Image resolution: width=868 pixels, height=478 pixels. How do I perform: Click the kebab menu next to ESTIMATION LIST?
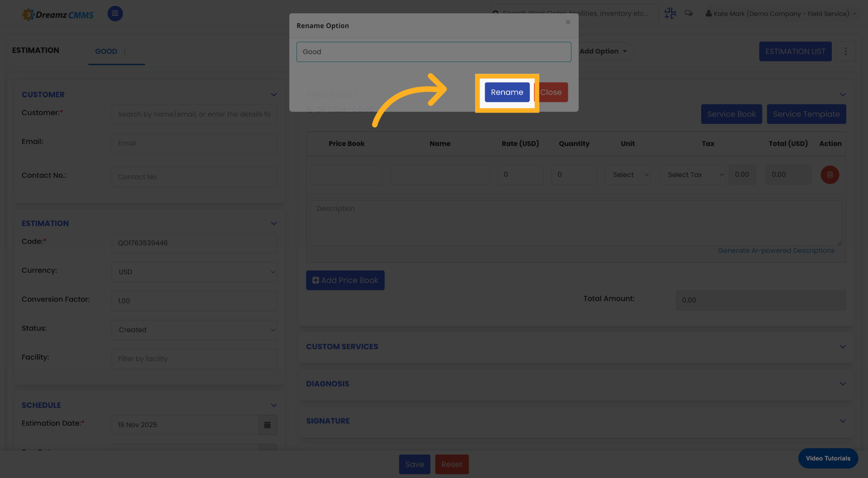[x=846, y=51]
